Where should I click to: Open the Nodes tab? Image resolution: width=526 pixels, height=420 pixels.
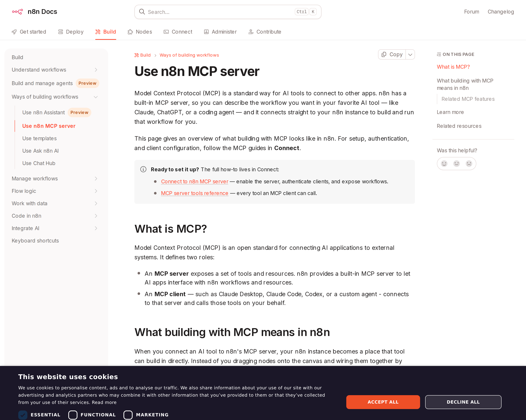pyautogui.click(x=140, y=32)
